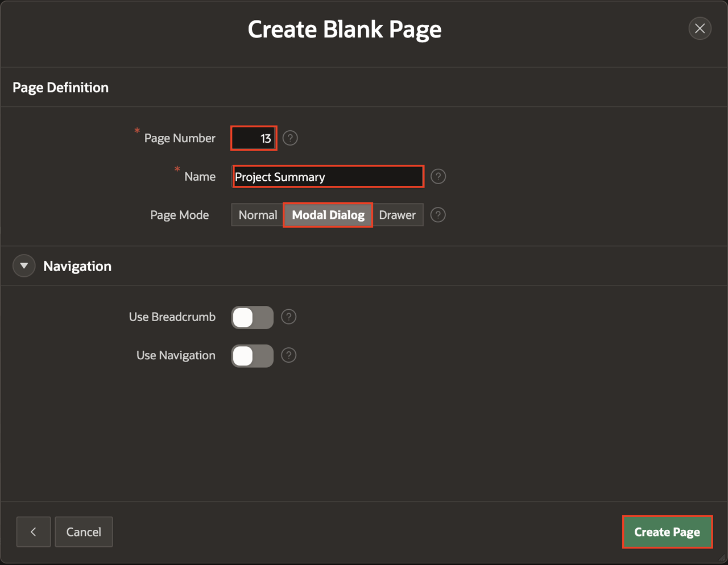Viewport: 728px width, 565px height.
Task: Choose Modal Dialog page mode
Action: click(328, 215)
